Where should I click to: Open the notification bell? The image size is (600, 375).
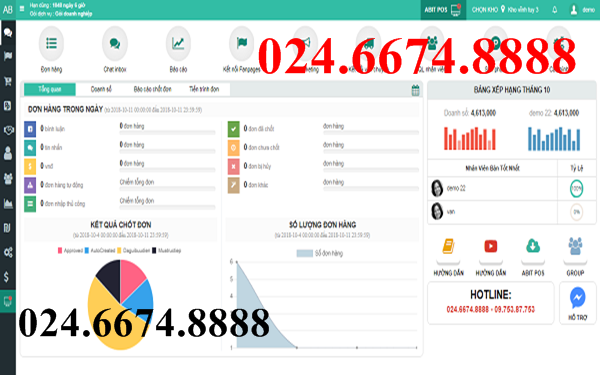click(554, 10)
